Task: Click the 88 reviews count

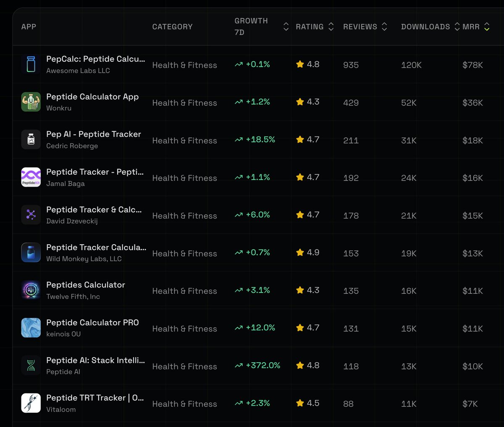Action: [x=348, y=404]
